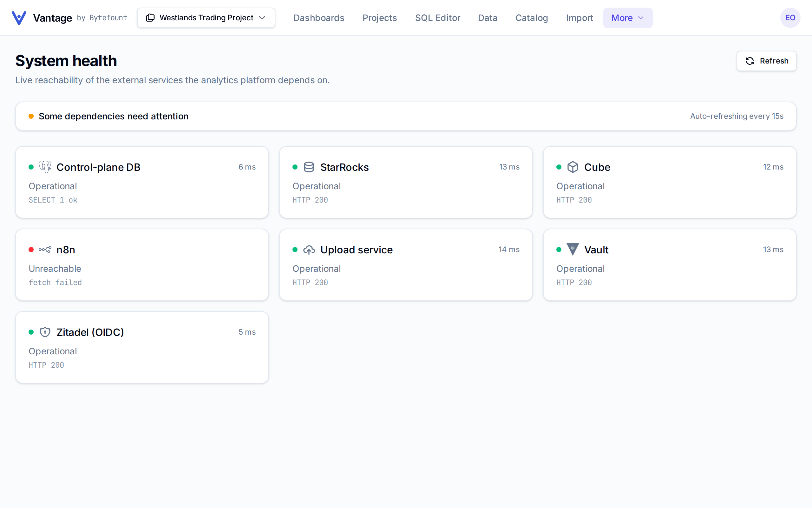Click the 14 ms latency on Upload service

[509, 250]
